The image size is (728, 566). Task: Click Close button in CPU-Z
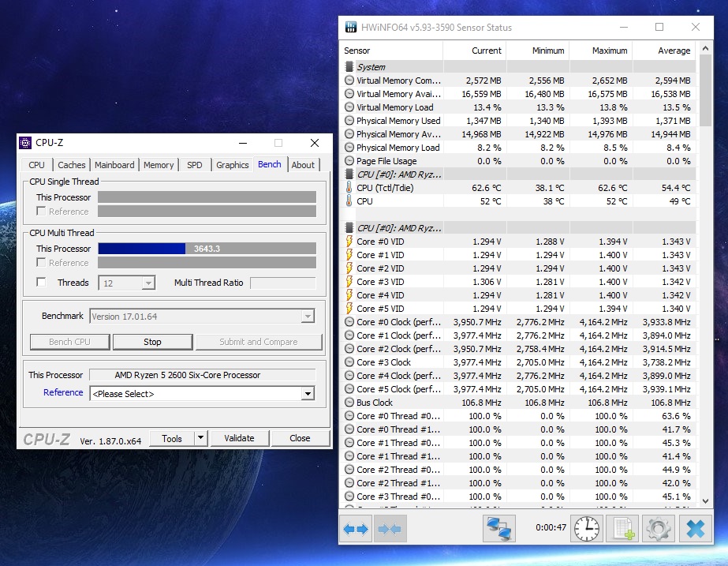[300, 438]
